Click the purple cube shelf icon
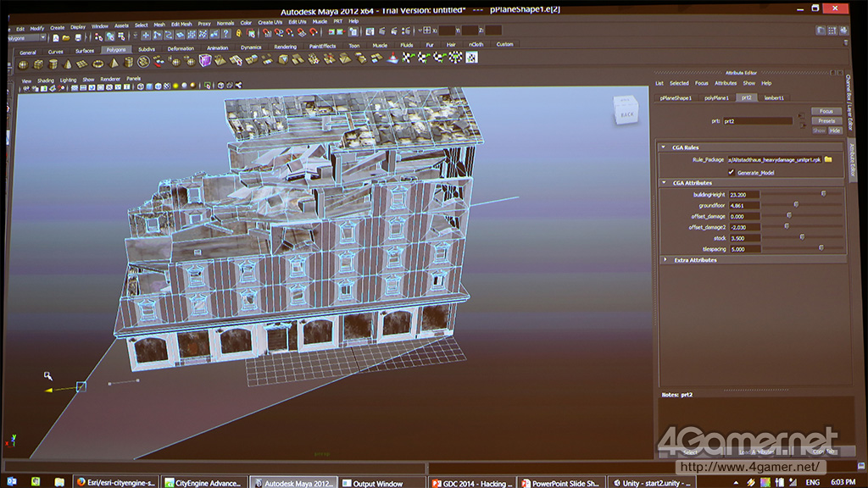 205,60
